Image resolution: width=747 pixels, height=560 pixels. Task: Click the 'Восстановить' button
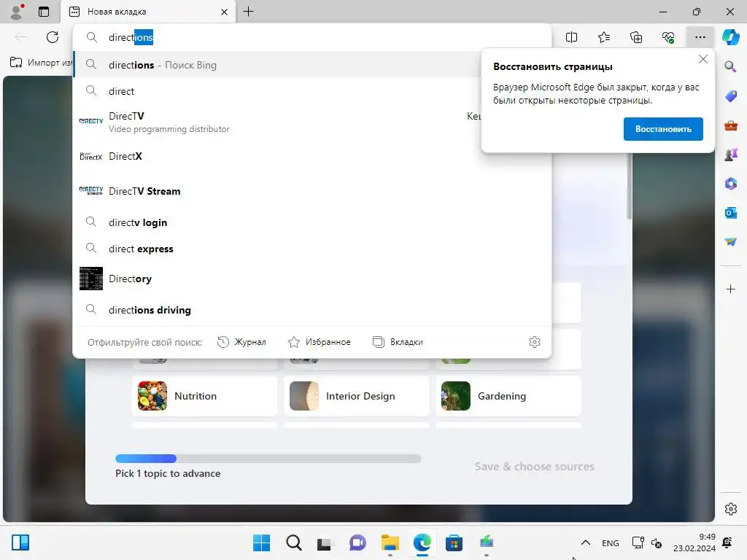(663, 129)
